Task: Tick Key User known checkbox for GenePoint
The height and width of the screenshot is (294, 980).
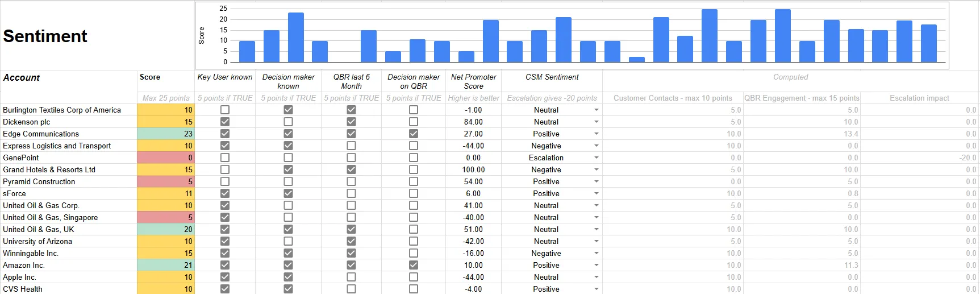Action: (225, 158)
